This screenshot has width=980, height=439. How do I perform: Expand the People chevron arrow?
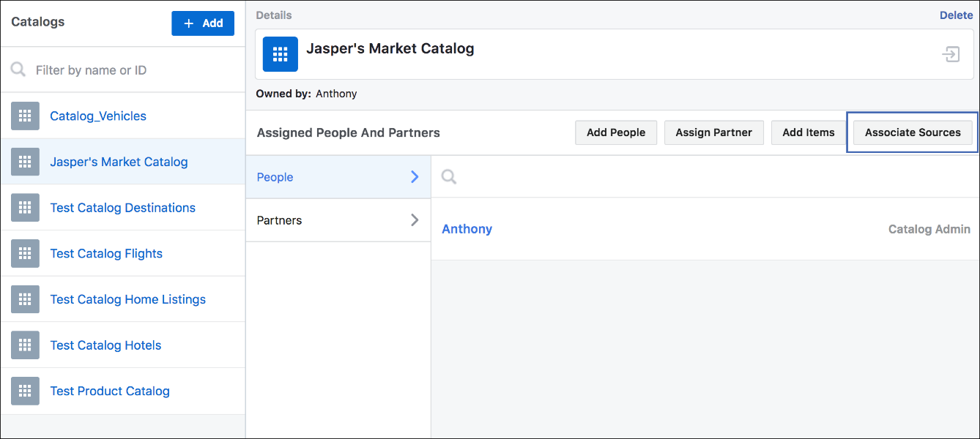(415, 176)
